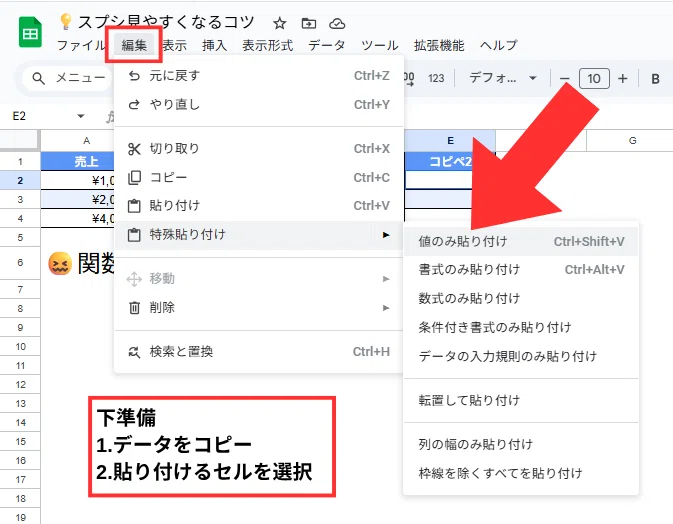
Task: Open the 表示 menu
Action: click(x=174, y=45)
